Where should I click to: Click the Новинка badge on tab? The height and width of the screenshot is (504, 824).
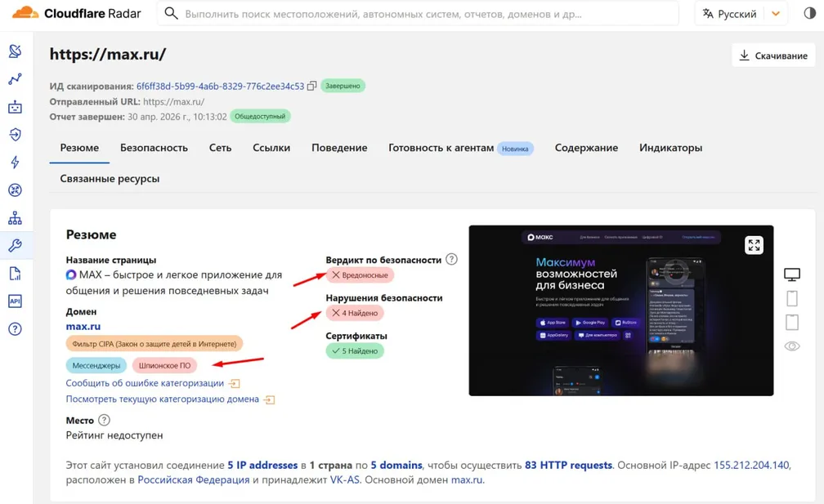(x=515, y=149)
